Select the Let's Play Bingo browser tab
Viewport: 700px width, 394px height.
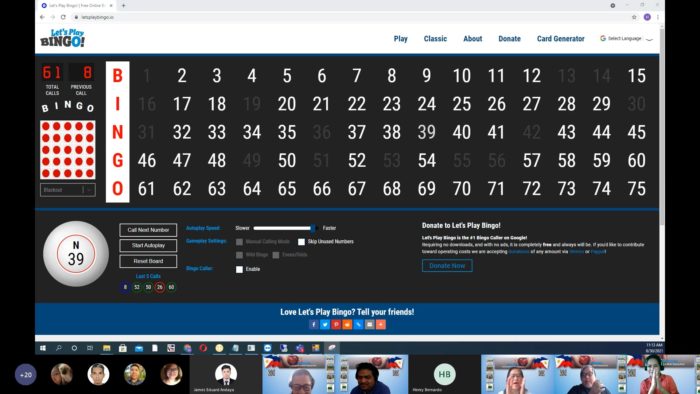click(77, 5)
